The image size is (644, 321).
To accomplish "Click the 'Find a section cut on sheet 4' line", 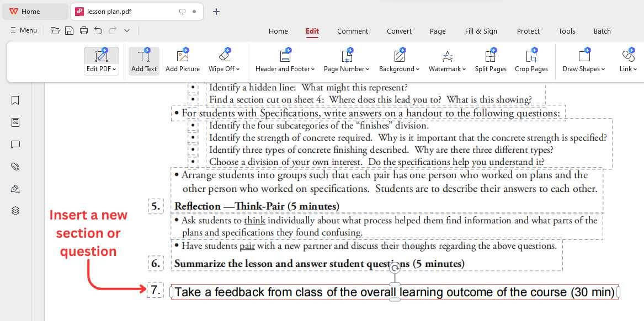I will point(370,99).
